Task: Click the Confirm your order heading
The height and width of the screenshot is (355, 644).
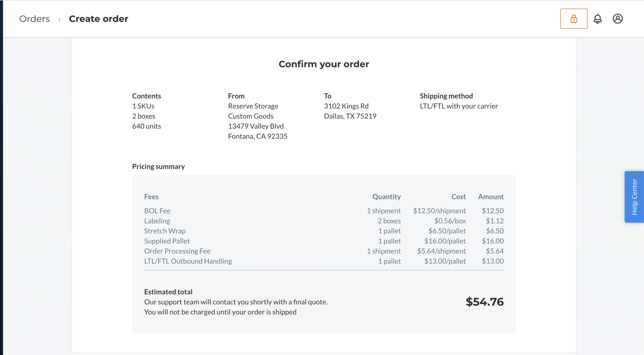Action: click(x=324, y=64)
